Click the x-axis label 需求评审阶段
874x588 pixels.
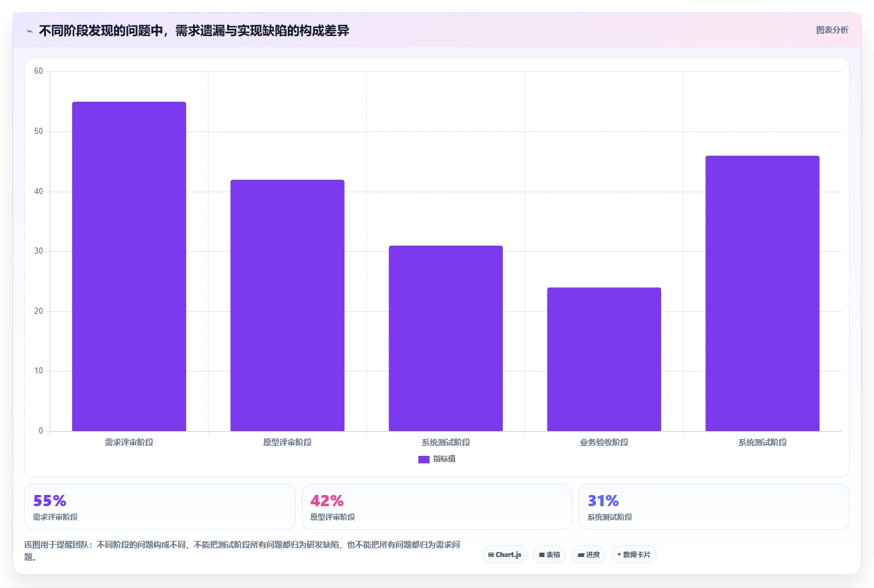pos(129,442)
